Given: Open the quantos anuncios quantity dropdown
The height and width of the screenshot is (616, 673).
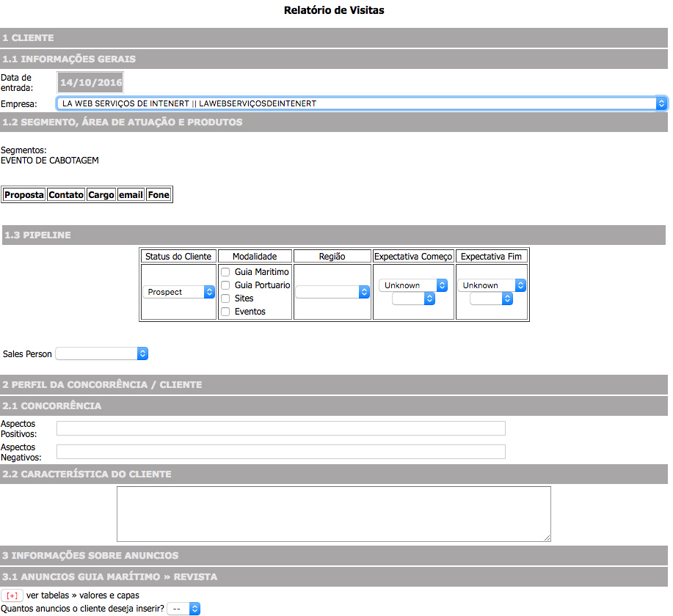Looking at the screenshot, I should pos(183,609).
